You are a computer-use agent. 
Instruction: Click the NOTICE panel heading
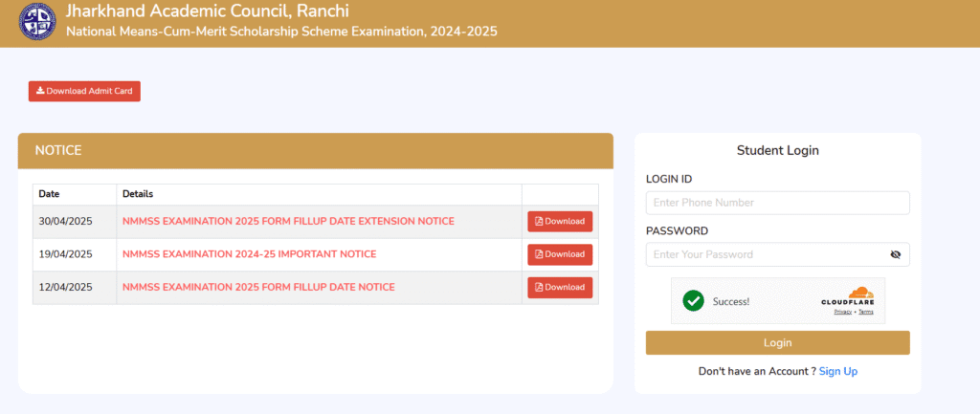(58, 150)
